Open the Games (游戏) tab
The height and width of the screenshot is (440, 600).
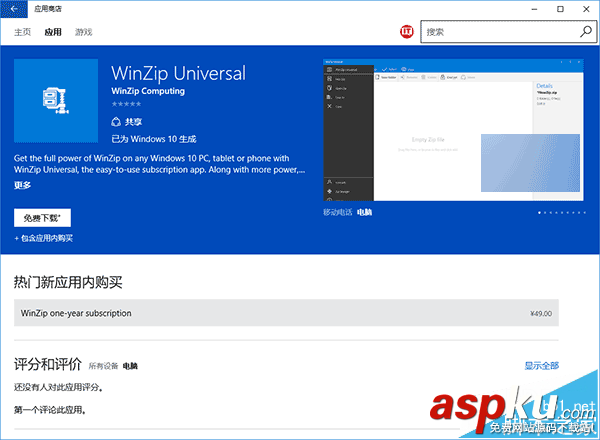(x=83, y=32)
